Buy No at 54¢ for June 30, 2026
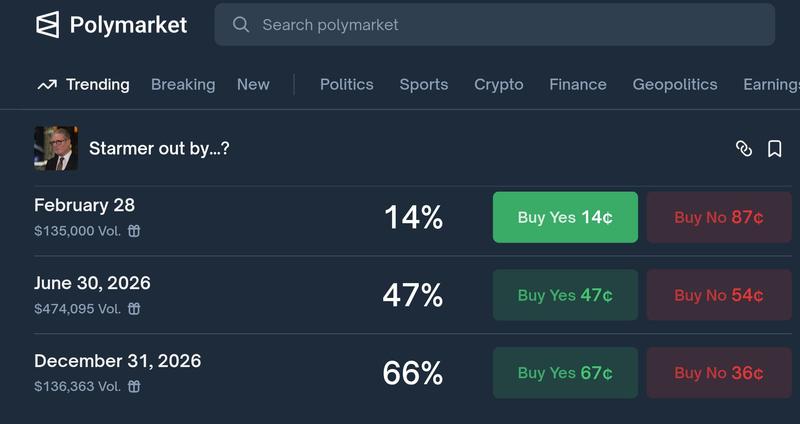The height and width of the screenshot is (424, 800). tap(719, 295)
